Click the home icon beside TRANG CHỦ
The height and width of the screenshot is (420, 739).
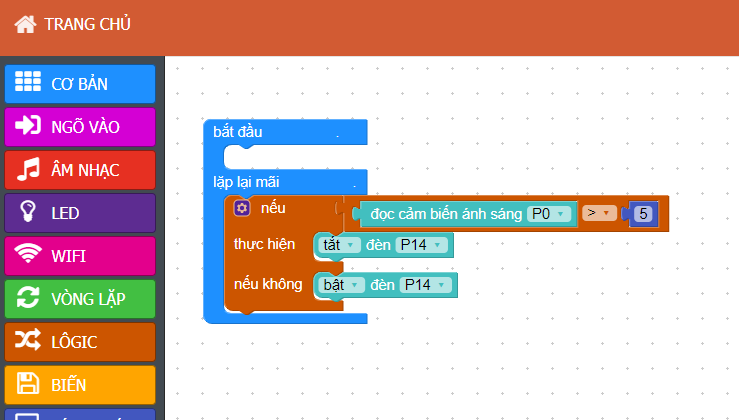(x=25, y=24)
